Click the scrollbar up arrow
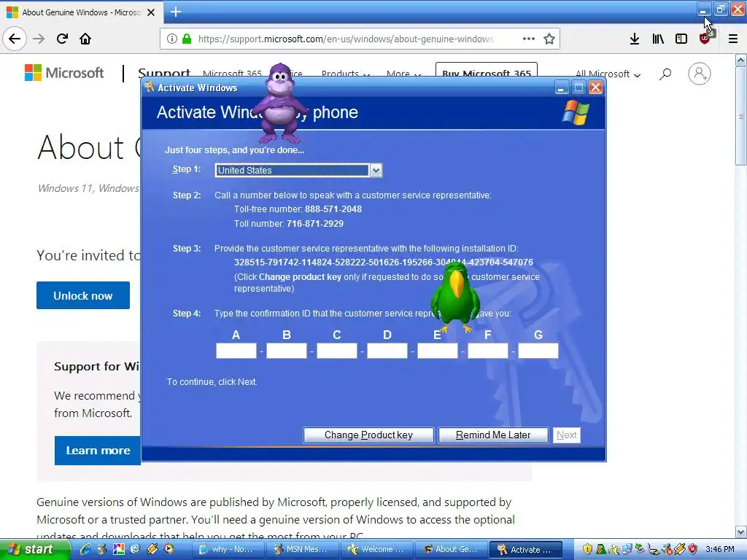 point(741,60)
